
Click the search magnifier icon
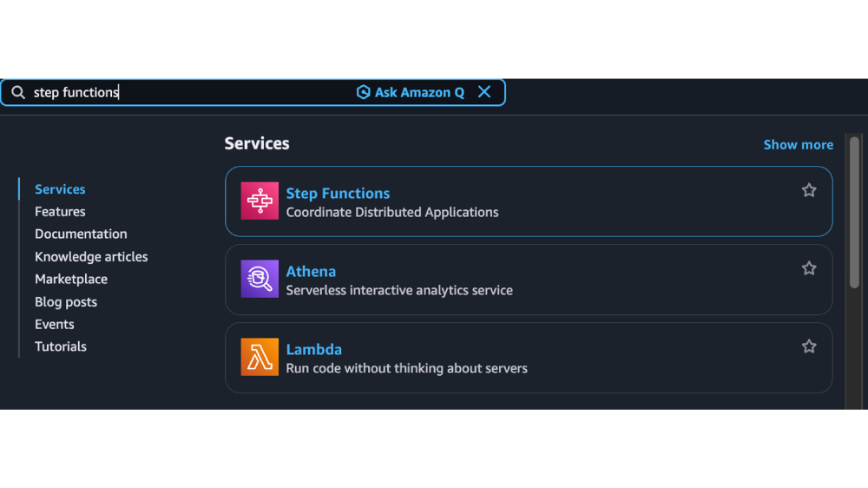click(17, 93)
